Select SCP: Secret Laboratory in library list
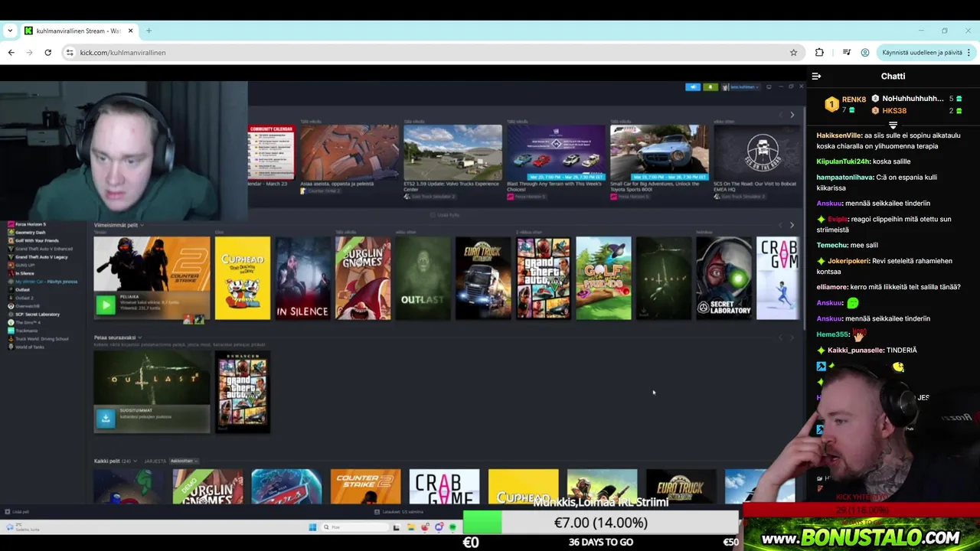Screen dimensions: 980x551 [x=37, y=315]
